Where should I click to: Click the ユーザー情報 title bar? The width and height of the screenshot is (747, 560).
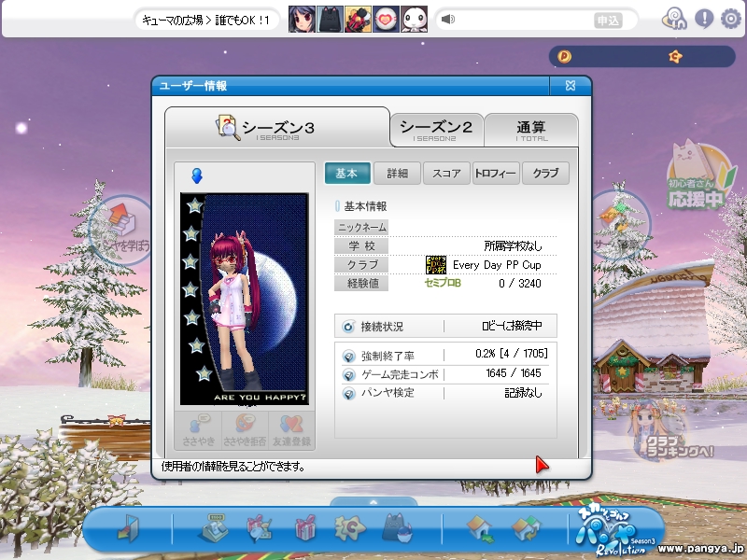point(351,86)
